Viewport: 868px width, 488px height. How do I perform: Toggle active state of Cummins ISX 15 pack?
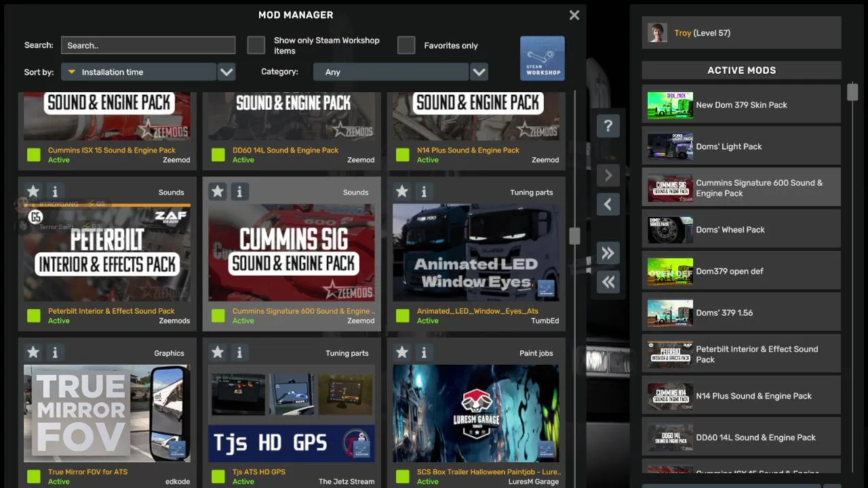pyautogui.click(x=34, y=155)
